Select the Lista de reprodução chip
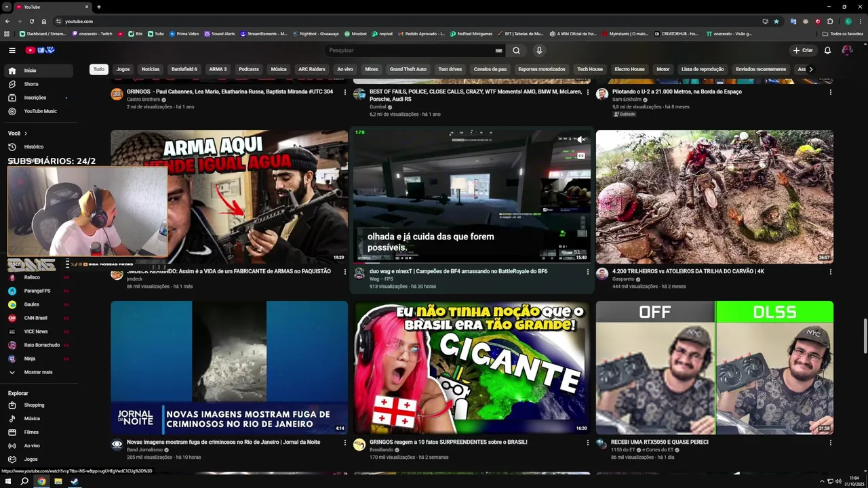The height and width of the screenshot is (488, 868). click(703, 69)
